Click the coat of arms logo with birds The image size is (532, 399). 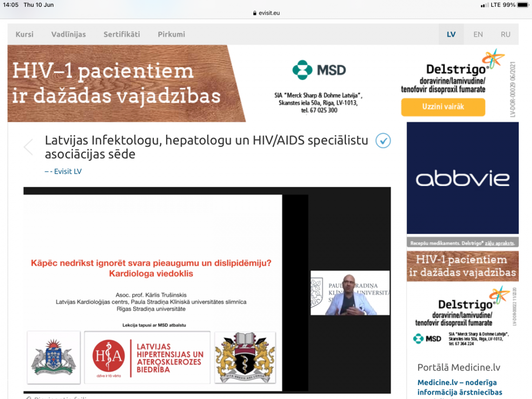(54, 357)
